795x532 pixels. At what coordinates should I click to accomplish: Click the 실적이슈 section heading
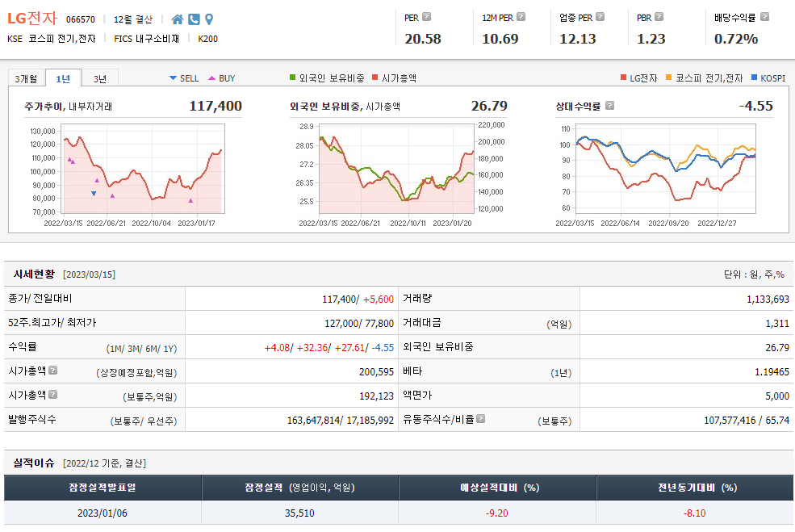34,463
